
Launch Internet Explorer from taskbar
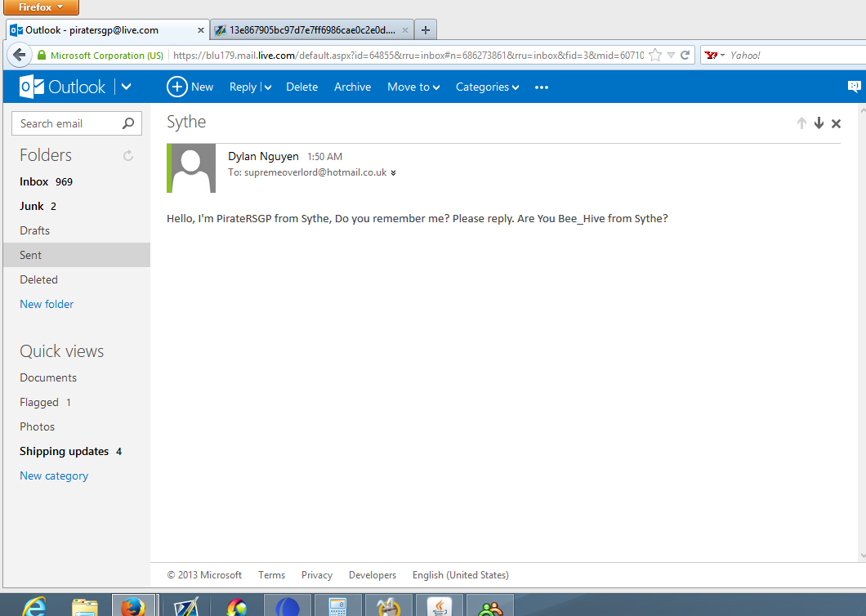point(34,607)
